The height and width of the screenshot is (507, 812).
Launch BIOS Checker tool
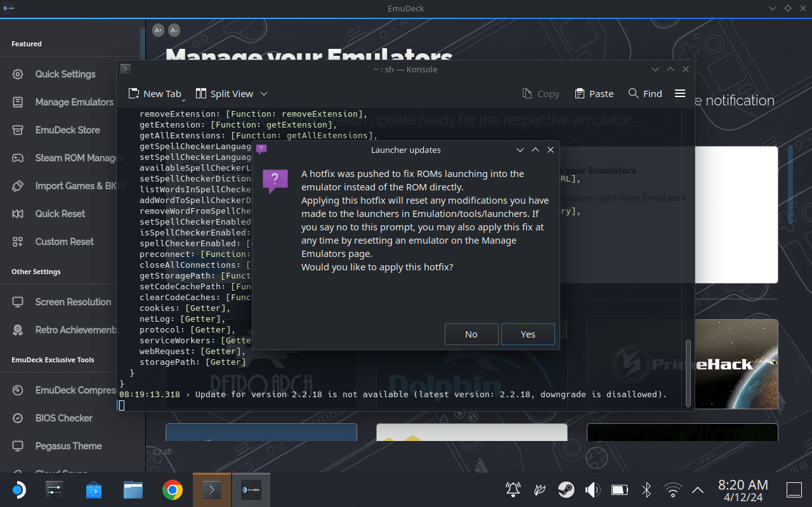(63, 418)
